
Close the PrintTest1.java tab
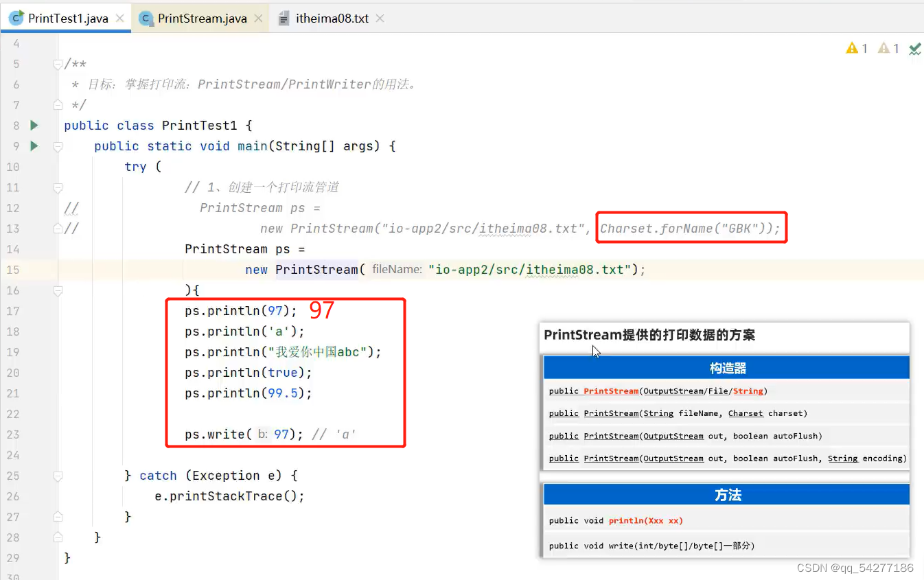pos(122,19)
